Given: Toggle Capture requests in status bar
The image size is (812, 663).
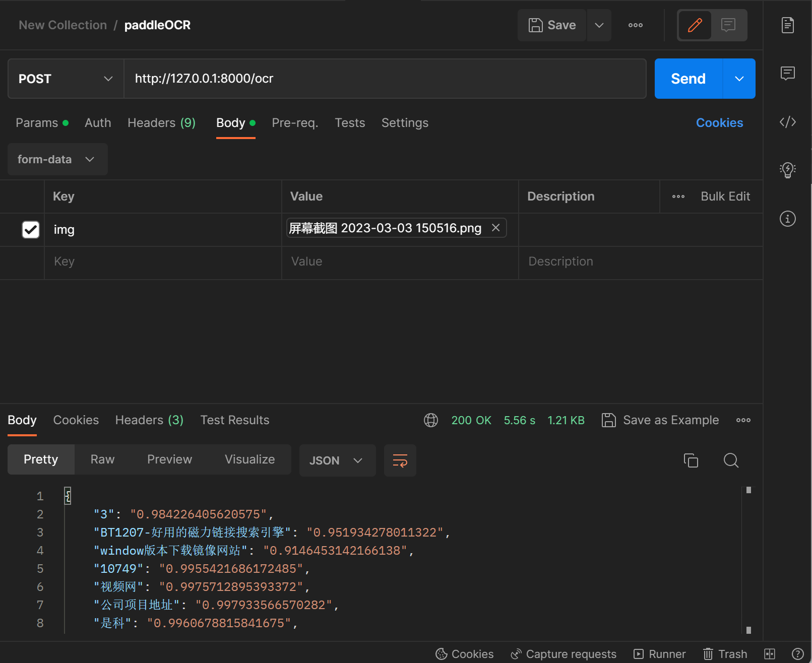Looking at the screenshot, I should tap(563, 653).
